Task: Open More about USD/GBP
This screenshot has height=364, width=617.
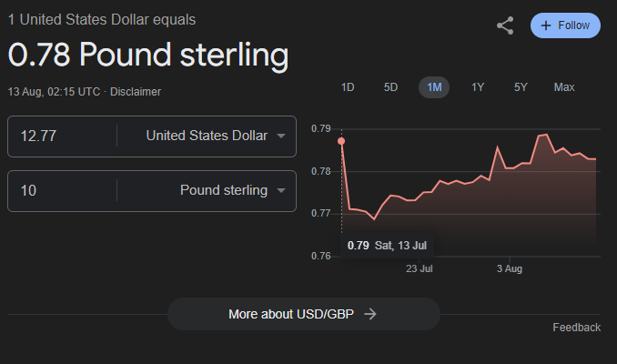Action: 304,314
